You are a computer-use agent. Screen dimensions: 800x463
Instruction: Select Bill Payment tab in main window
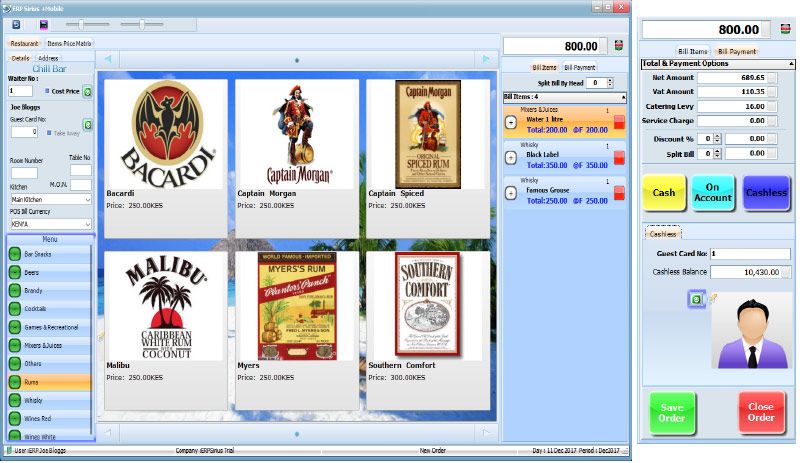click(580, 67)
